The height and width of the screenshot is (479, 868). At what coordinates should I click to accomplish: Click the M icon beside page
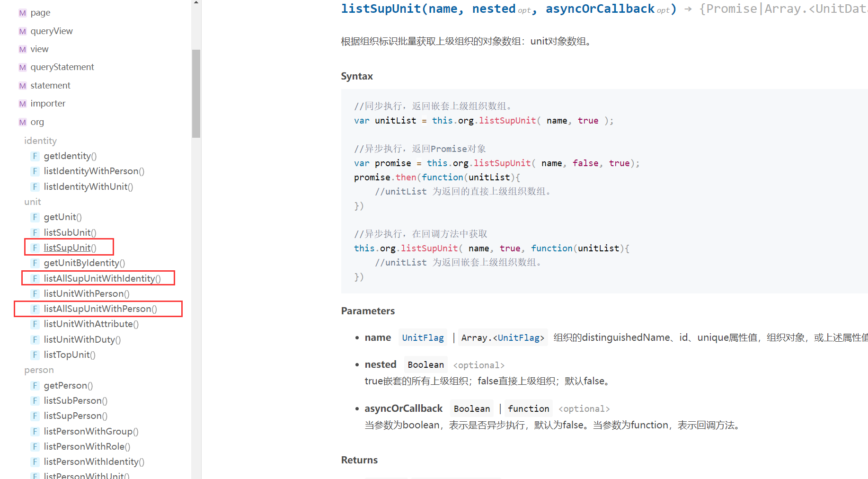coord(22,13)
